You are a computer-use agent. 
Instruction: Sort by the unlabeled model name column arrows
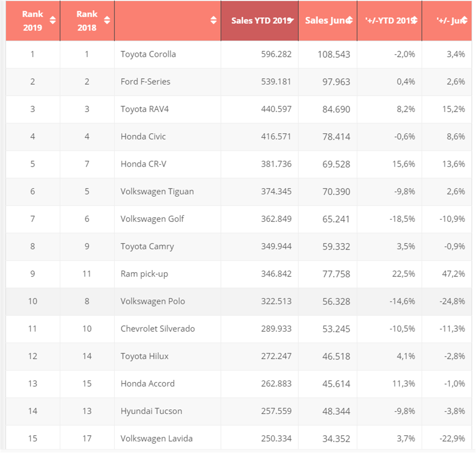(x=214, y=20)
